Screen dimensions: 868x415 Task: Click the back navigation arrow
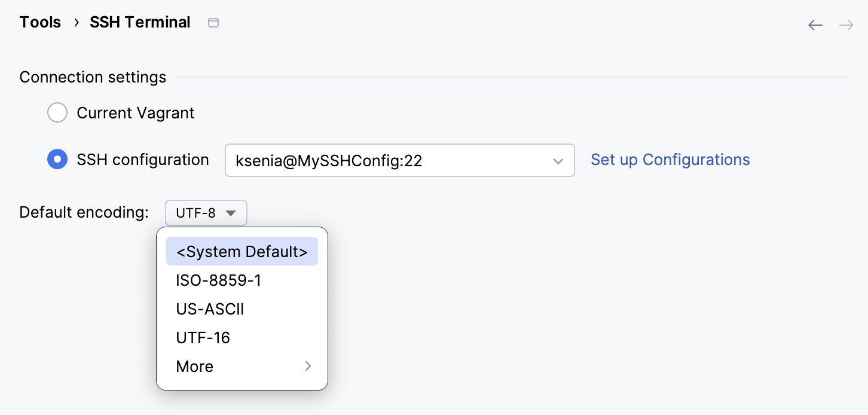(815, 25)
